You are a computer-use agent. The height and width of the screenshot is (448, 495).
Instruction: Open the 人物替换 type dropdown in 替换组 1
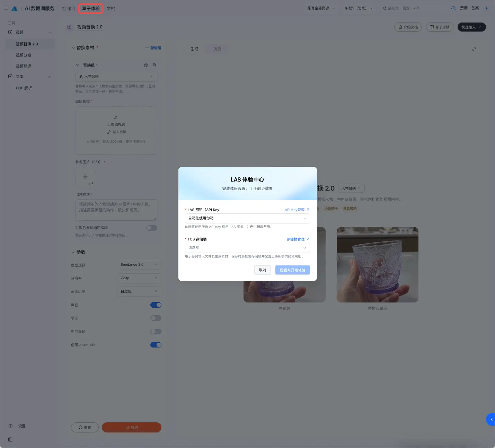[x=116, y=77]
